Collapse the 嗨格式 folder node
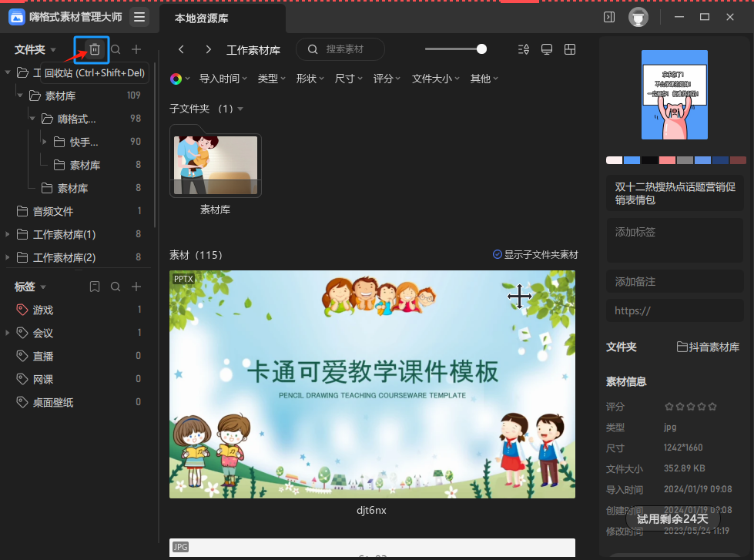This screenshot has width=754, height=560. click(32, 119)
